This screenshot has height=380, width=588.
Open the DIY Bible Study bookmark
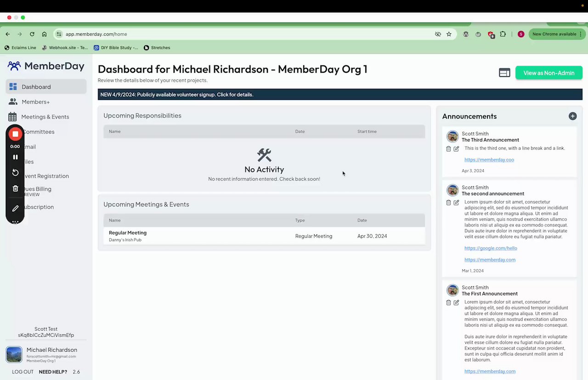(116, 47)
